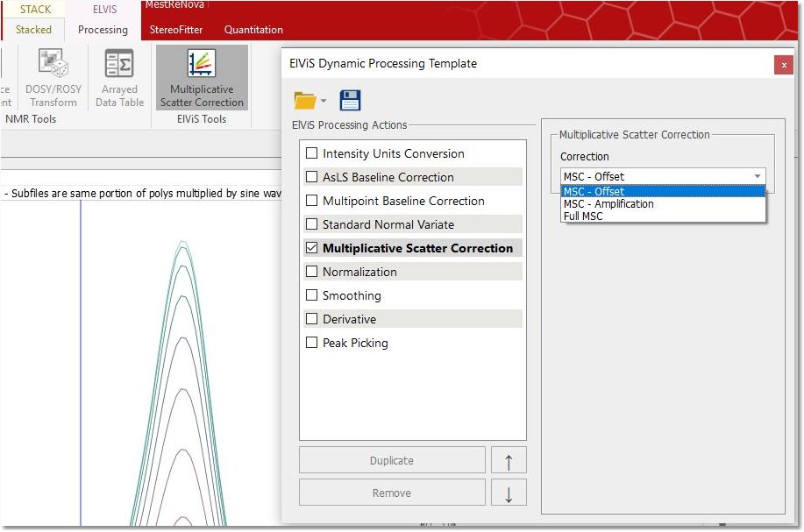Click the Remove button
804x532 pixels.
392,493
